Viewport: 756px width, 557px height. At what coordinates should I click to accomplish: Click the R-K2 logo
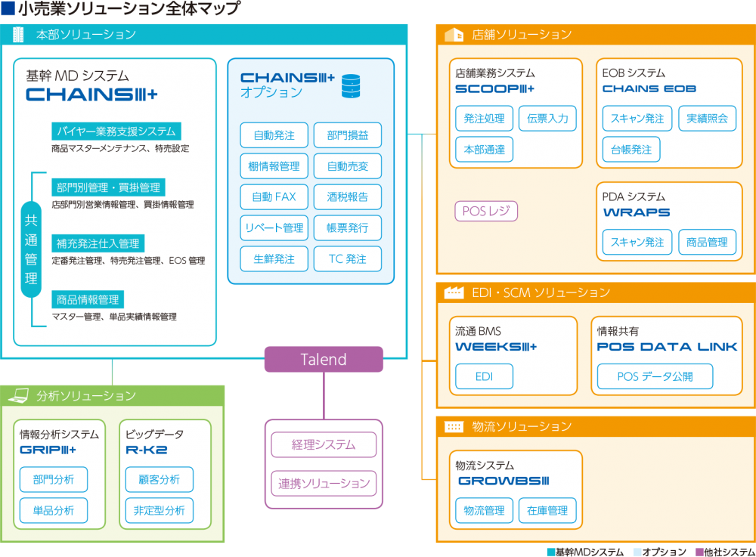(x=147, y=450)
